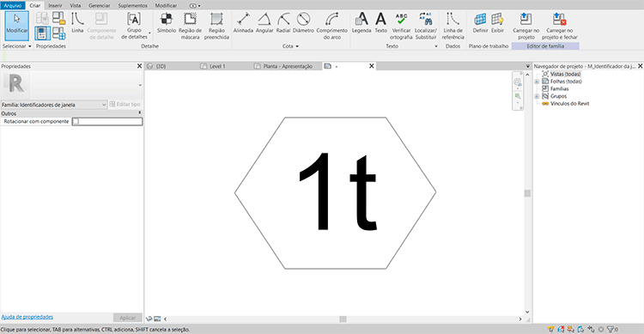Pick the Linha drawing tool
Screen dimensions: 644x334
click(77, 23)
